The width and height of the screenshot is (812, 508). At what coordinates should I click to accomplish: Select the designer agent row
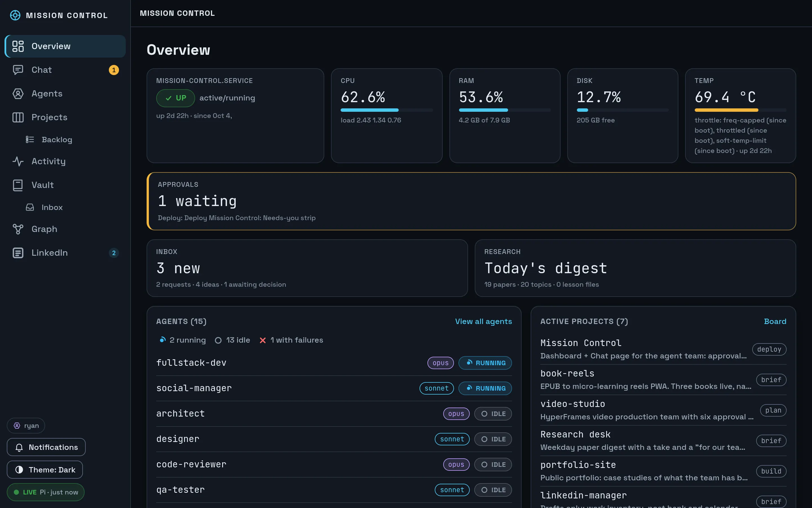click(x=334, y=439)
